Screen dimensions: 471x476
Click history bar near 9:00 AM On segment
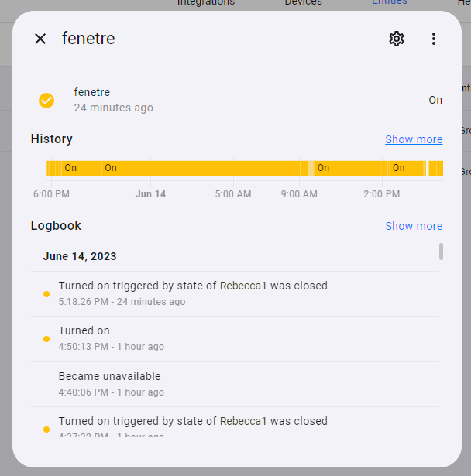click(x=323, y=168)
